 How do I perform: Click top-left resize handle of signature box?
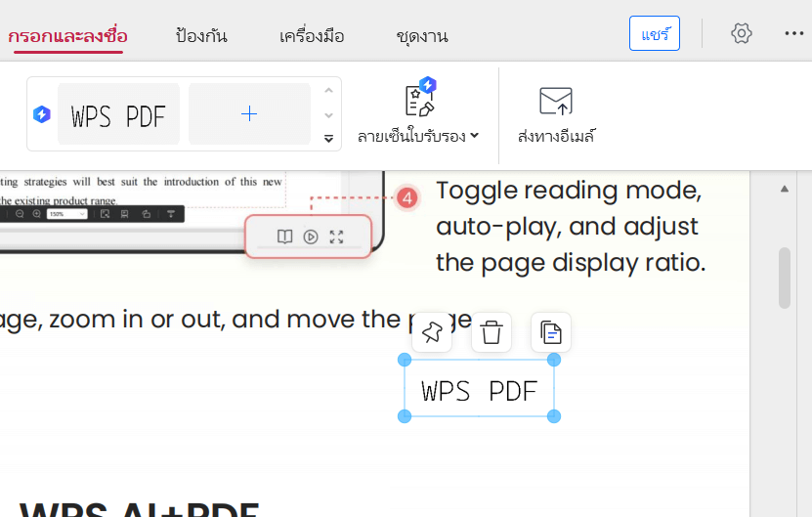click(x=405, y=360)
